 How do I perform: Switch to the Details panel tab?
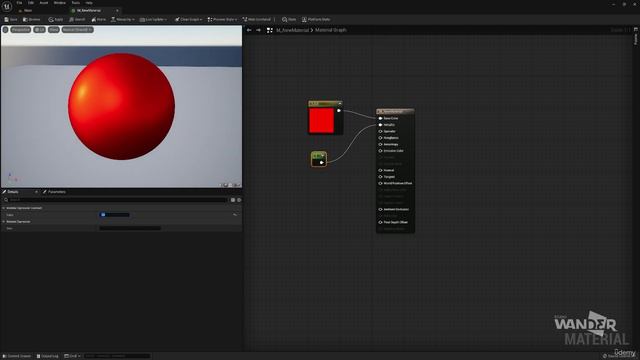click(x=13, y=192)
